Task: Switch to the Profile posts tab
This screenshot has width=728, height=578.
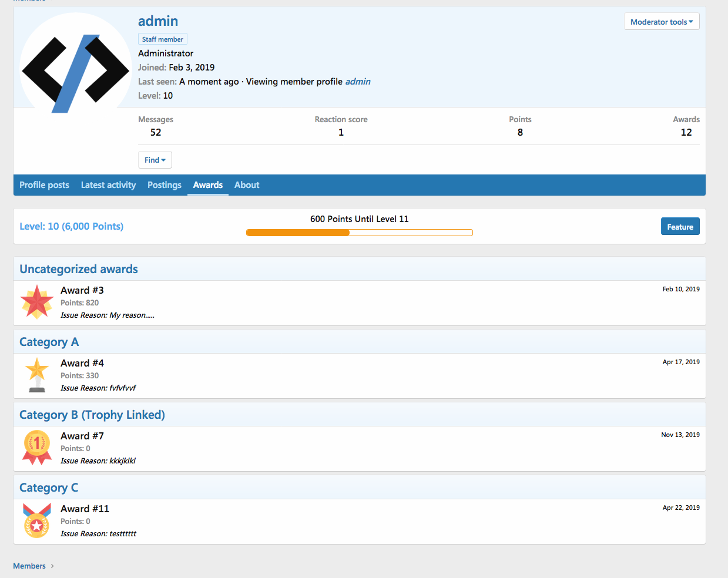Action: coord(44,185)
